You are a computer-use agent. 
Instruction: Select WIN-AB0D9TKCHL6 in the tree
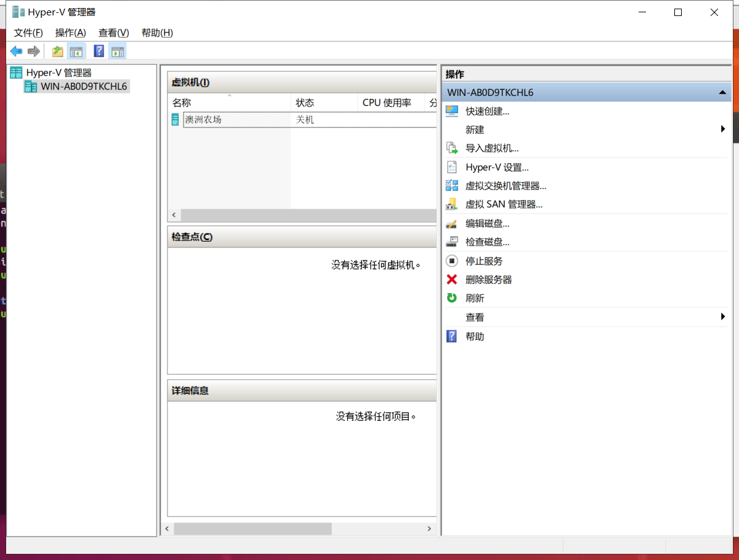[84, 86]
